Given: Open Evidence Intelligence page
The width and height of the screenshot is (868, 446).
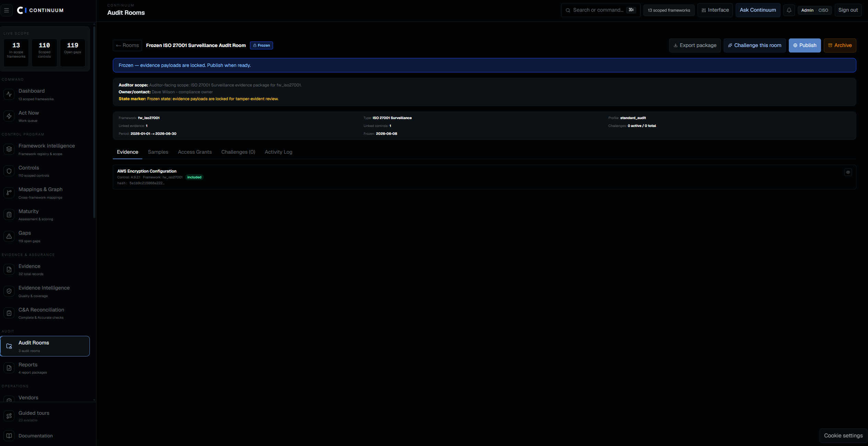Looking at the screenshot, I should click(x=45, y=291).
